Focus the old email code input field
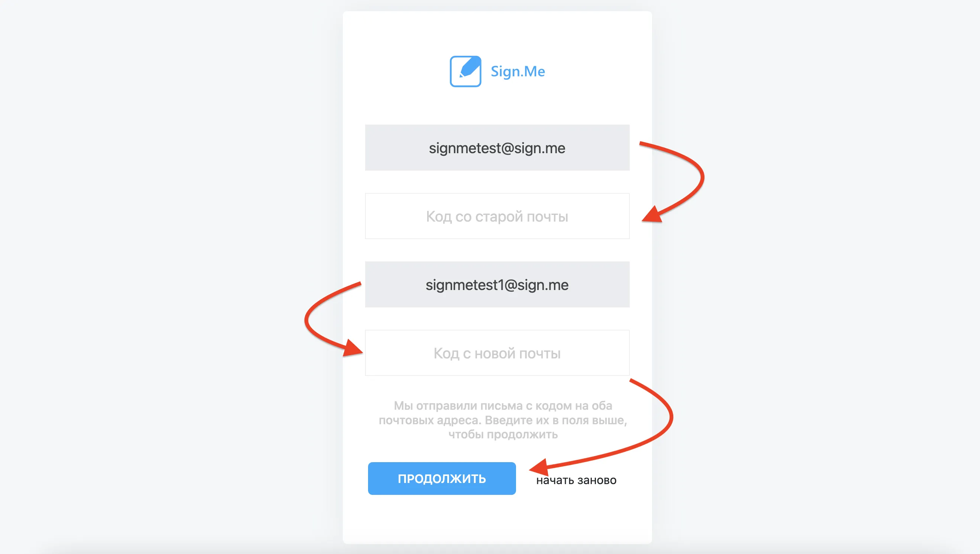980x554 pixels. point(497,216)
